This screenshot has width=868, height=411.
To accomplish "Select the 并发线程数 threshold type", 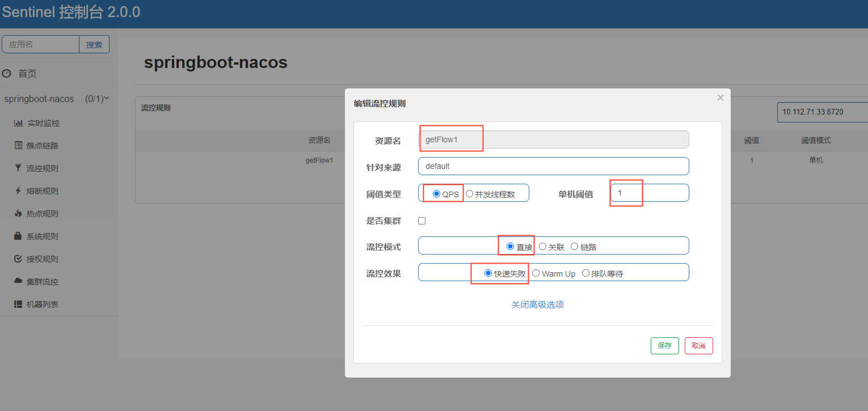I will [x=469, y=193].
